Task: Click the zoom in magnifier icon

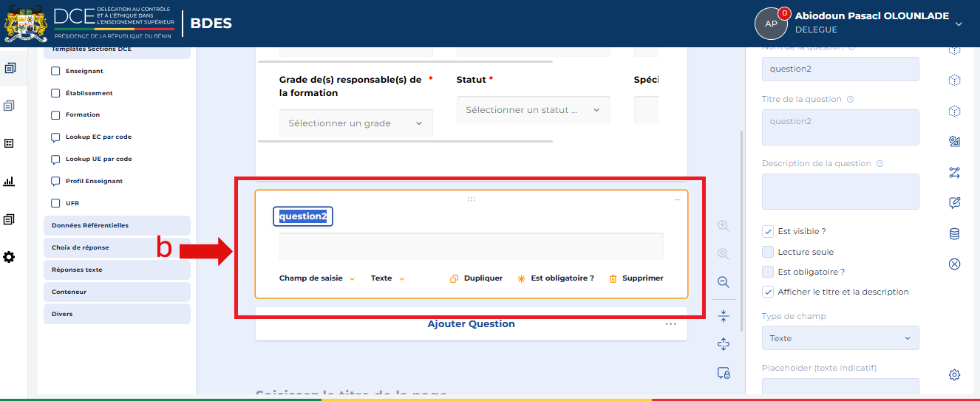Action: tap(724, 226)
